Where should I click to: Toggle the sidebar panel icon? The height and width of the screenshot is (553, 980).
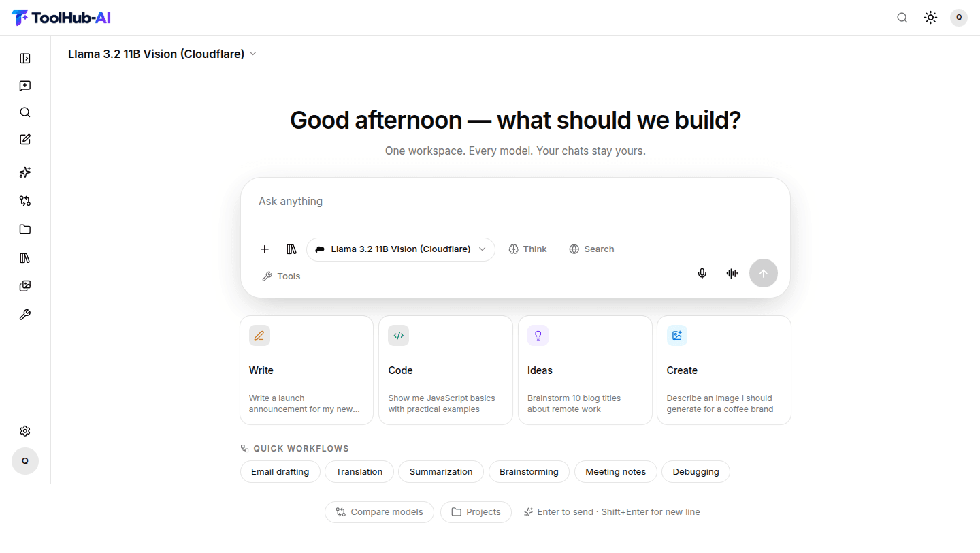[25, 59]
